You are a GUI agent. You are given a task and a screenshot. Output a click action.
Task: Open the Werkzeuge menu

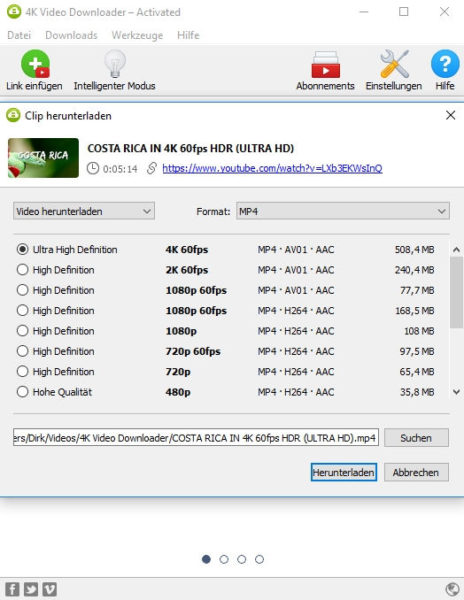coord(137,35)
